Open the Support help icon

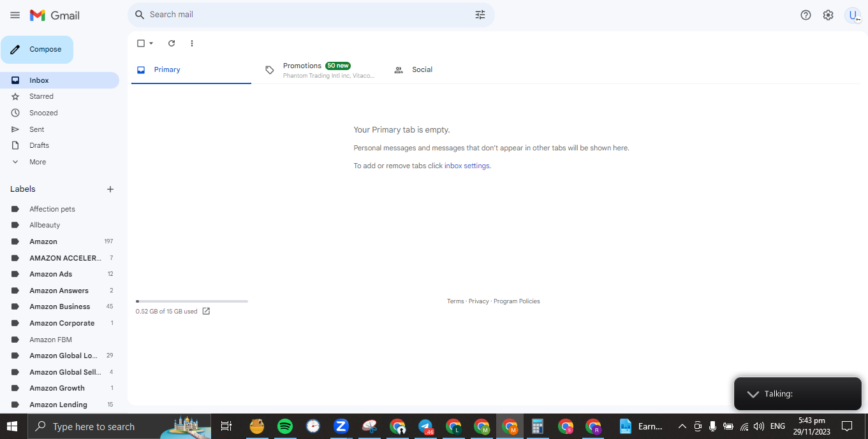click(805, 15)
